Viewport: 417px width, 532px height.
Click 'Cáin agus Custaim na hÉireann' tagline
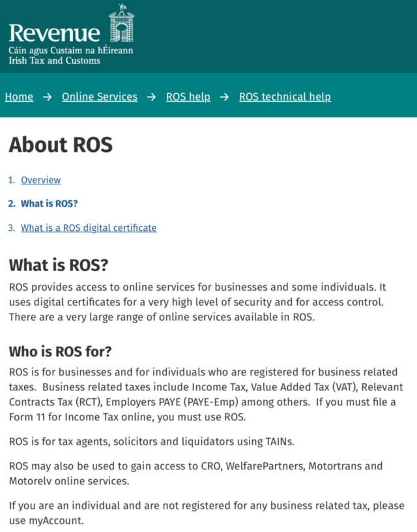pos(71,51)
